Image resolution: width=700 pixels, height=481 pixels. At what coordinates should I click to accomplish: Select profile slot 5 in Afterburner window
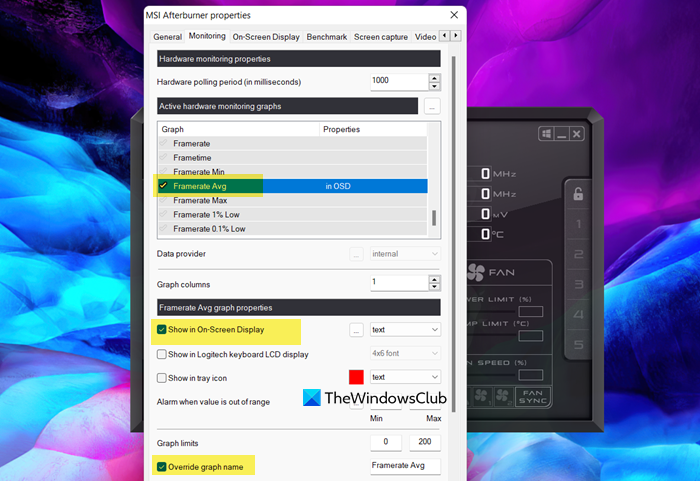coord(579,345)
